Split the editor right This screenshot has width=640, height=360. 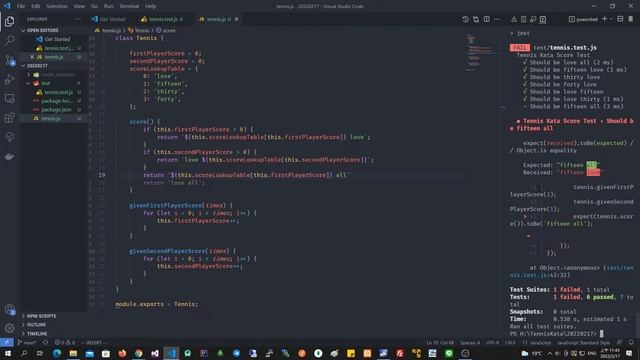click(487, 19)
